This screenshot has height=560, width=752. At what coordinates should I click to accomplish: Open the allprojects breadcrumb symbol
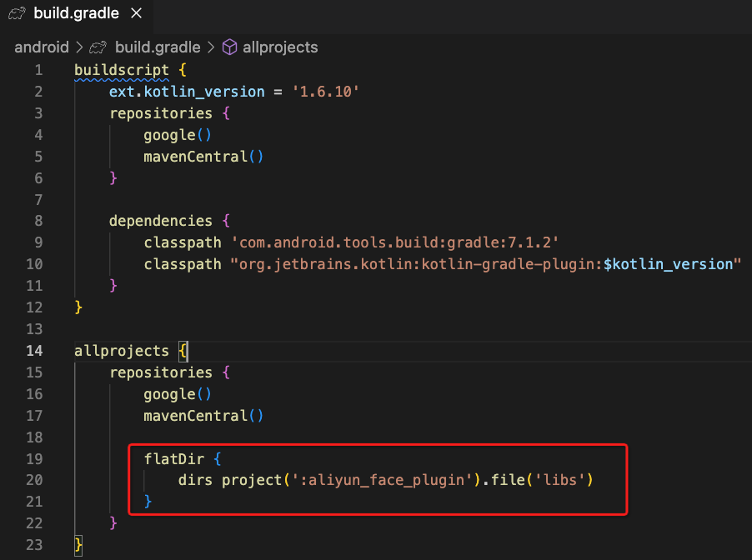click(280, 47)
